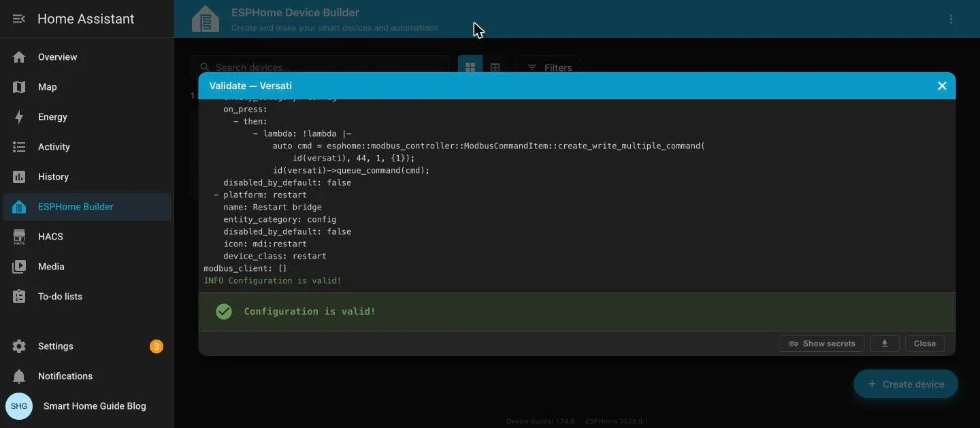The width and height of the screenshot is (980, 428).
Task: Click 'ESPHome Device Builder' header title
Action: 295,12
